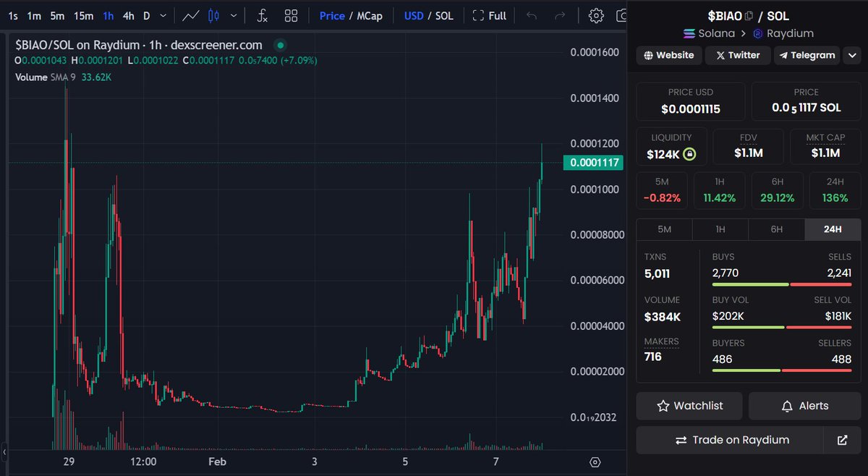
Task: Click the FDV $1.1M box
Action: click(x=748, y=146)
